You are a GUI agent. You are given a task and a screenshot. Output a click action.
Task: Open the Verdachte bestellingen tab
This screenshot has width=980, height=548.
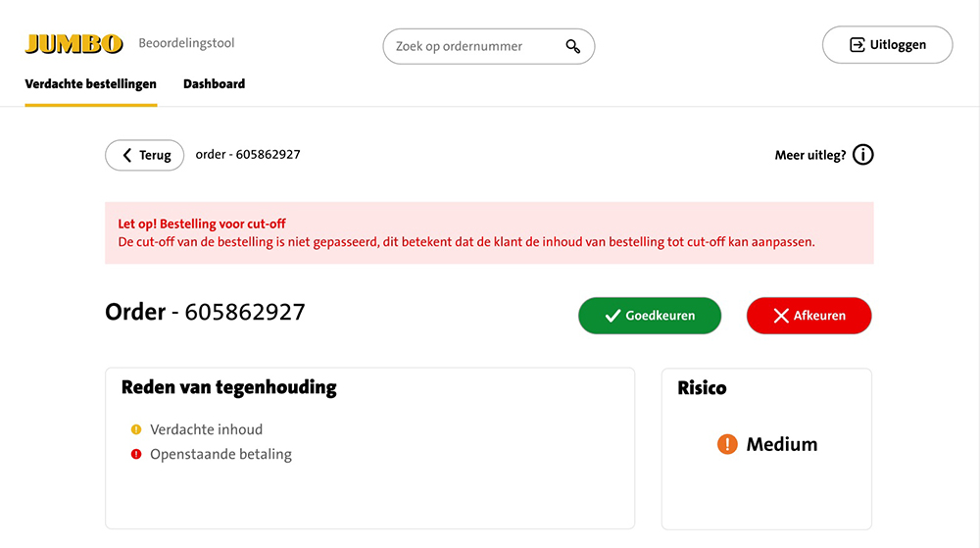90,84
